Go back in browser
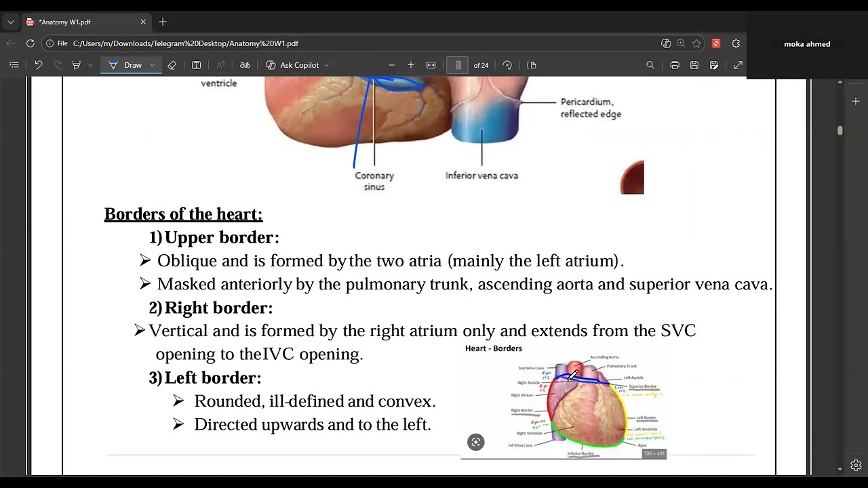Screen dimensions: 868x488 10,43
